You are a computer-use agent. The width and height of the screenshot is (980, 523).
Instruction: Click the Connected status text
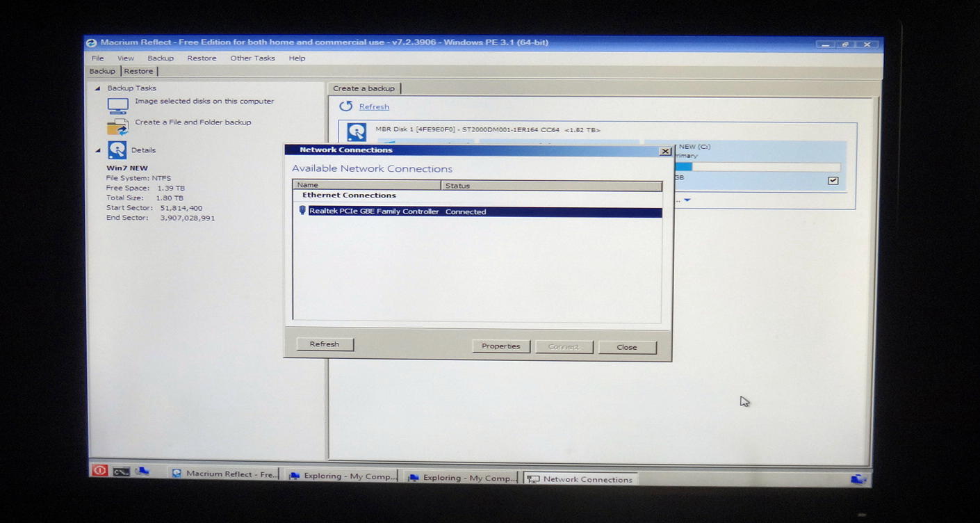pos(466,212)
